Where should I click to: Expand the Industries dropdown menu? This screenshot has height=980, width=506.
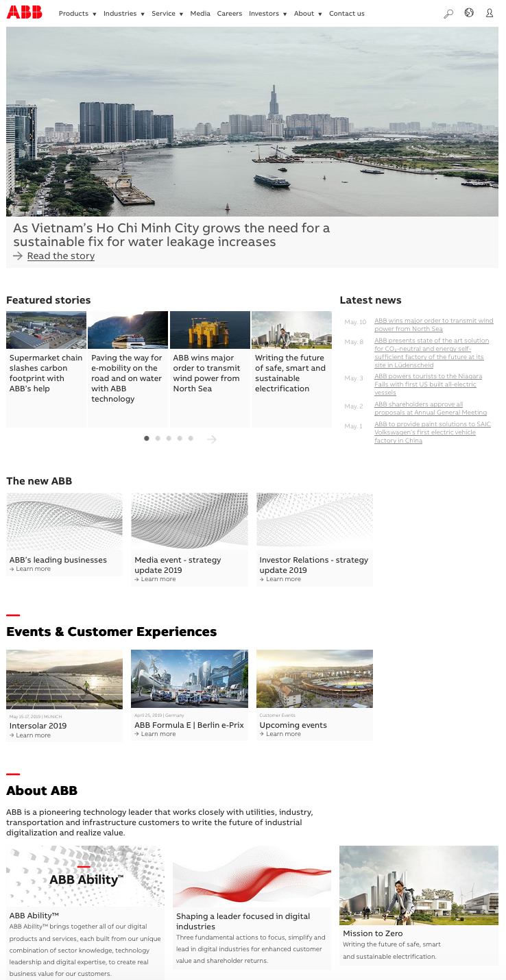(x=124, y=13)
